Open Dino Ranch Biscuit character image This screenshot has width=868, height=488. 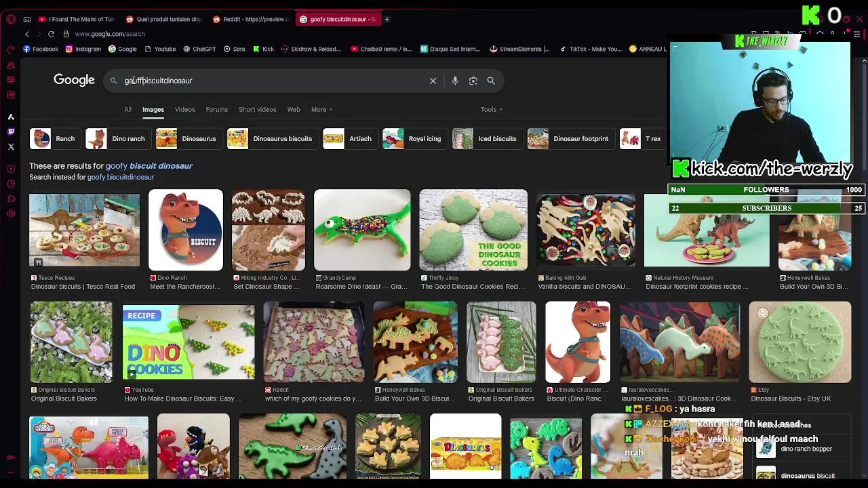(186, 230)
